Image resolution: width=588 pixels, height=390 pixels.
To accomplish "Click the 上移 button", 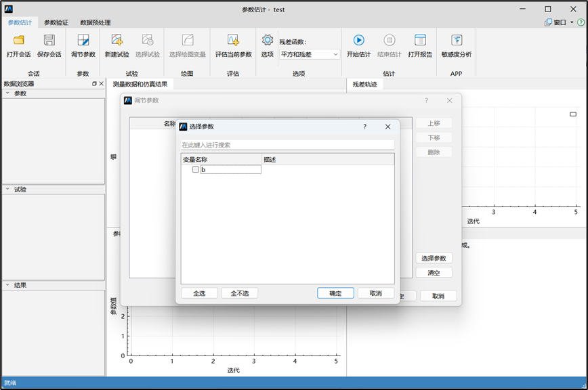I will point(434,123).
